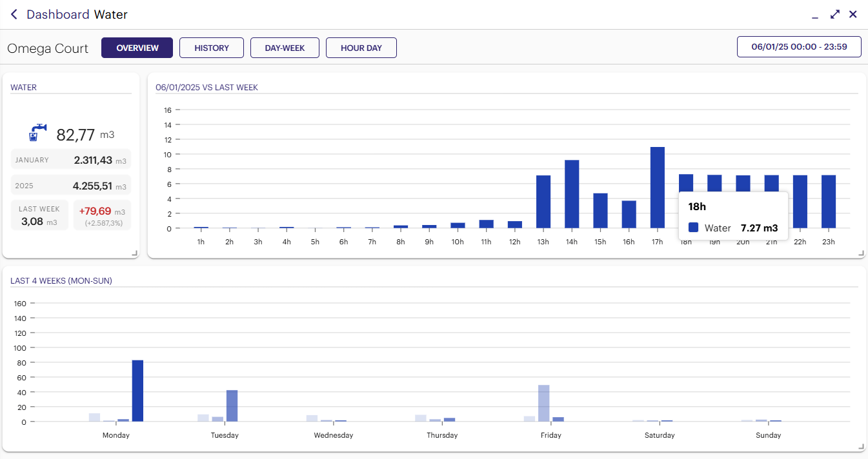Click the water tap icon
The image size is (868, 459).
pos(38,133)
